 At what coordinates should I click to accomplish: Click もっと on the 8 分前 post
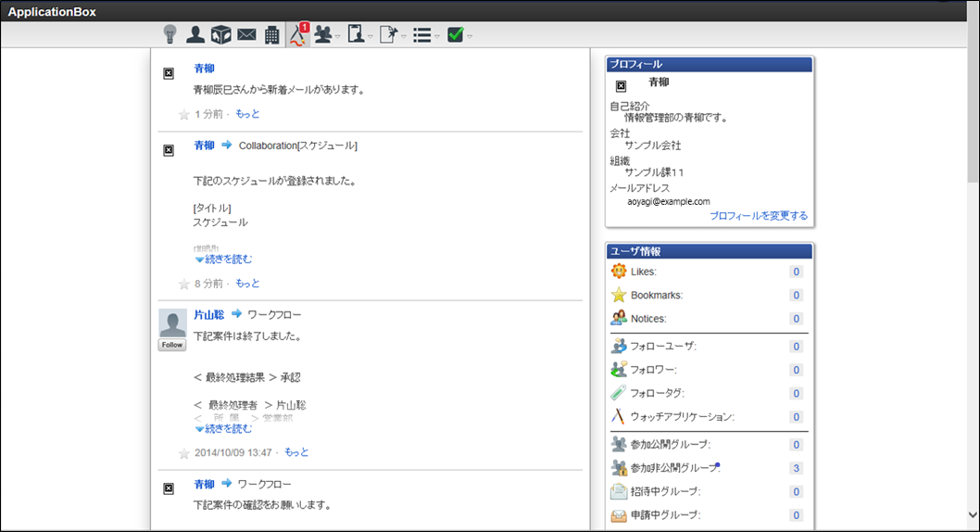247,284
